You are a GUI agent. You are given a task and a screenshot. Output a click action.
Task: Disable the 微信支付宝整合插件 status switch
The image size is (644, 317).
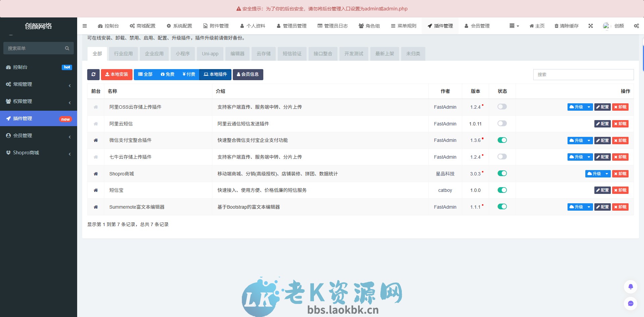pos(502,140)
